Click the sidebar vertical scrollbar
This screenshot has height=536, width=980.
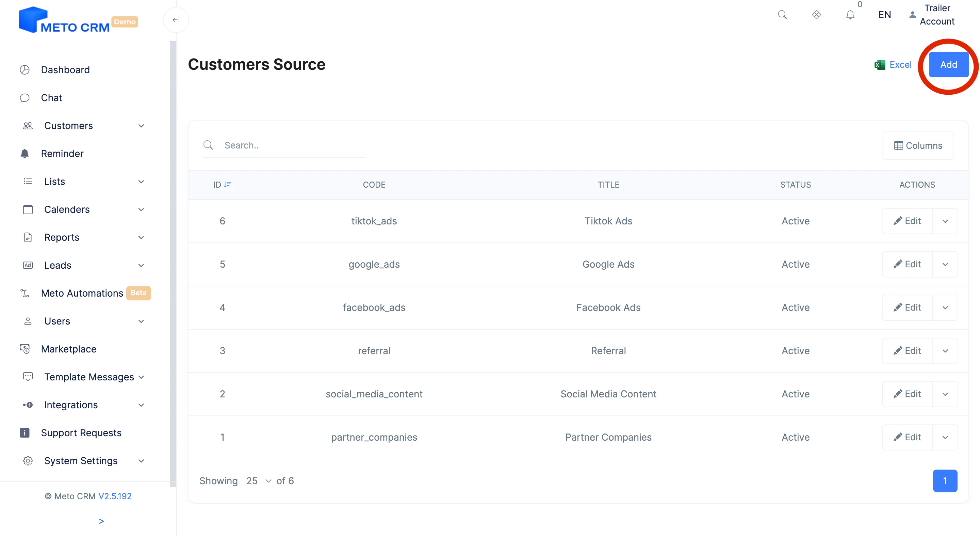pyautogui.click(x=173, y=264)
